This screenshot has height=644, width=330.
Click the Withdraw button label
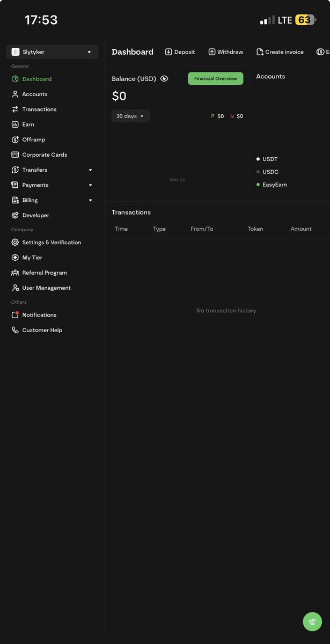(x=230, y=52)
